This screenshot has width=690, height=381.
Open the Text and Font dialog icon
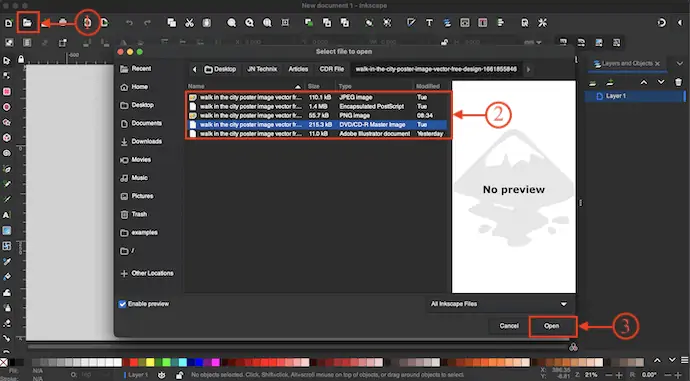[x=429, y=23]
